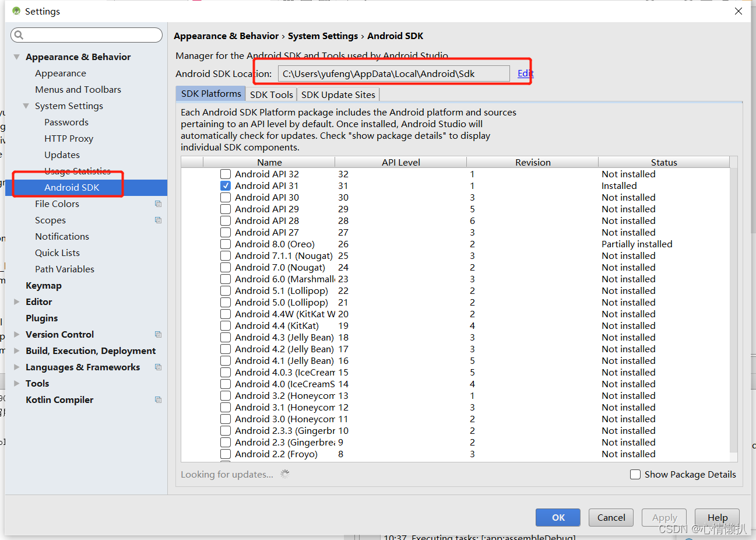Open Updates settings page
Viewport: 756px width, 540px height.
click(62, 155)
